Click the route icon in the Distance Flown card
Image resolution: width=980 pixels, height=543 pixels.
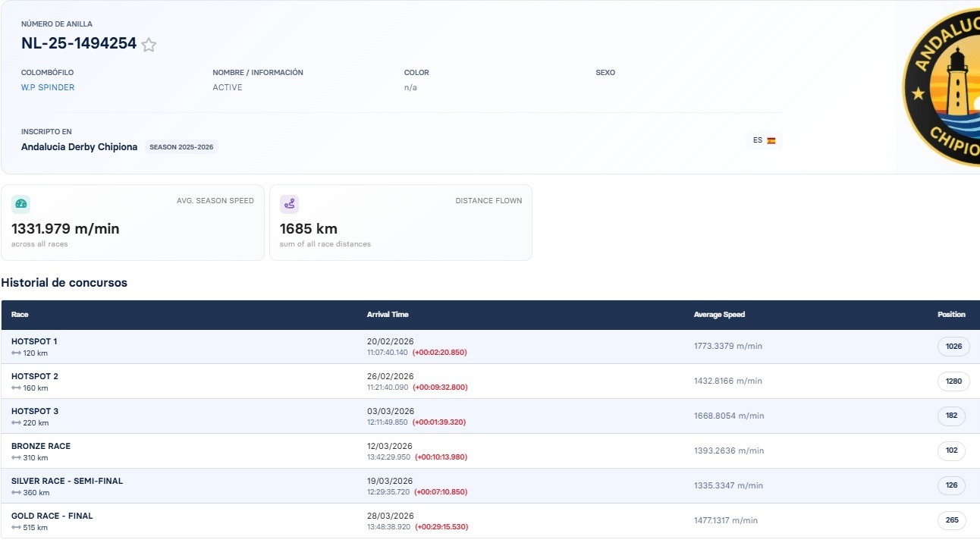[289, 203]
